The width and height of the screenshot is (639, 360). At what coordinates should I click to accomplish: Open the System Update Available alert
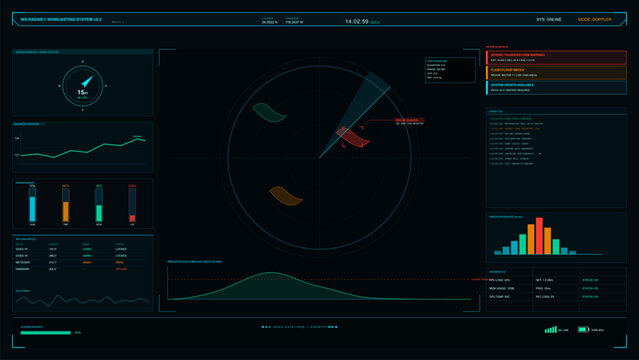pyautogui.click(x=556, y=88)
